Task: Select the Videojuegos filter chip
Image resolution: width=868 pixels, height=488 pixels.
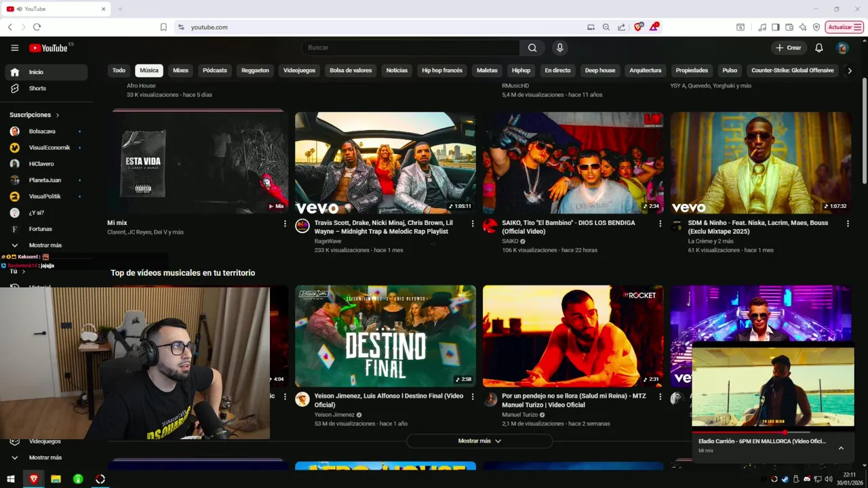Action: pyautogui.click(x=299, y=70)
